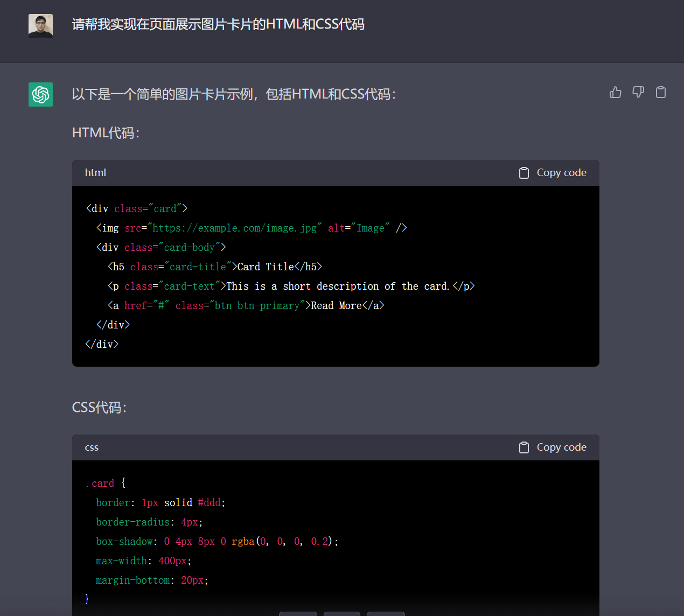Click the clipboard icon in the html code header
The width and height of the screenshot is (684, 616).
[524, 173]
